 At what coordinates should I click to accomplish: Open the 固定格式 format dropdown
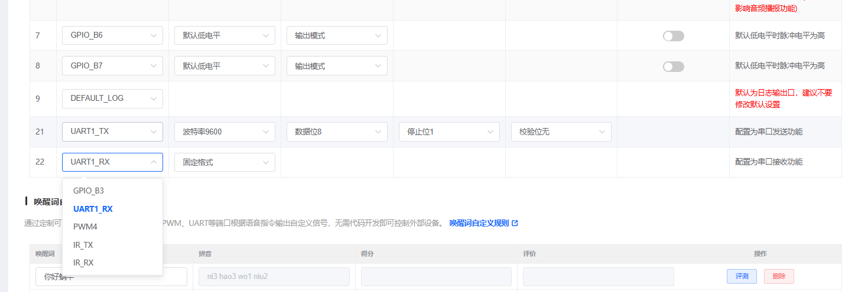[x=225, y=162]
